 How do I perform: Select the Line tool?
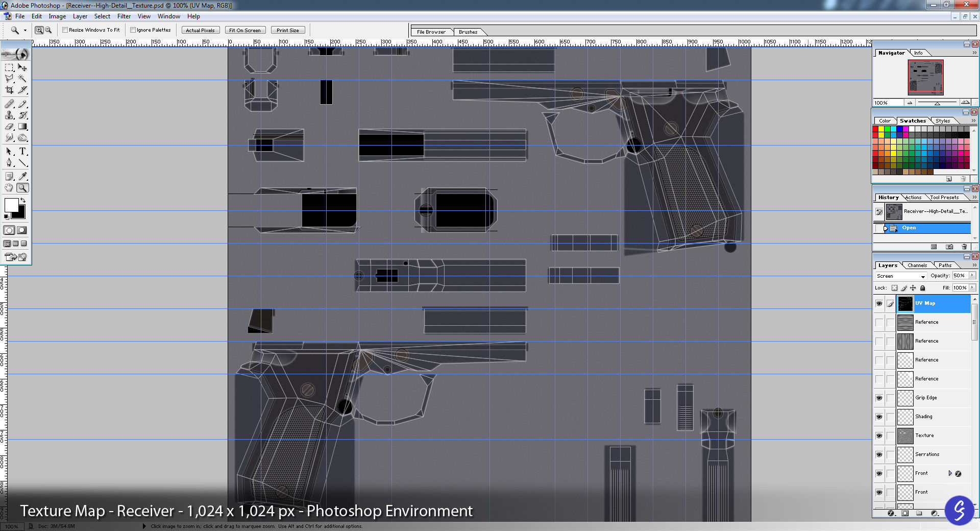(22, 163)
